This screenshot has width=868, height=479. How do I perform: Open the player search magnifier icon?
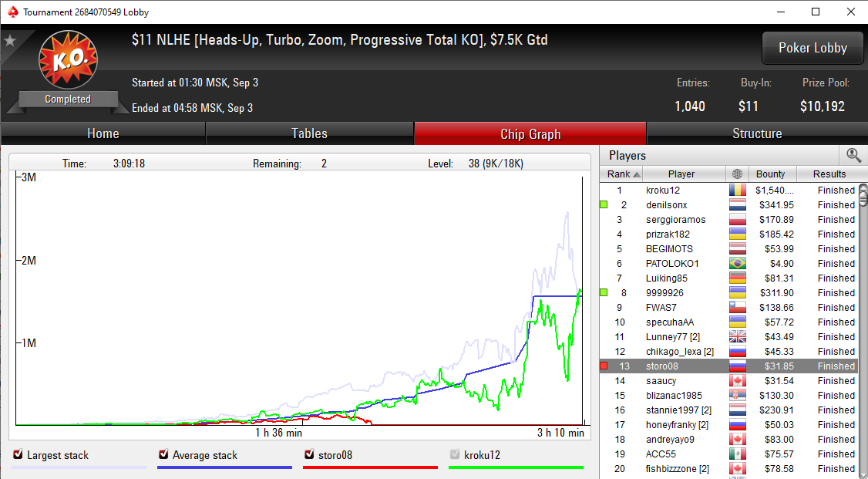[x=853, y=155]
